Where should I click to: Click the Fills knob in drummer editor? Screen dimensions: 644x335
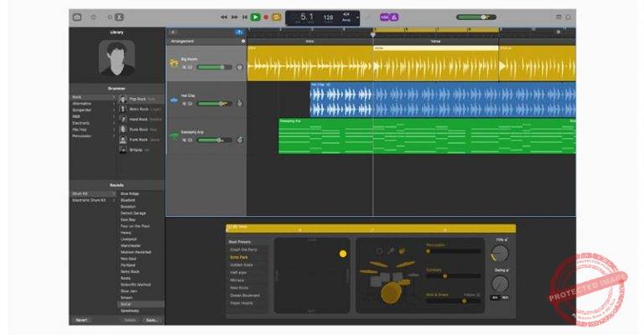[500, 252]
